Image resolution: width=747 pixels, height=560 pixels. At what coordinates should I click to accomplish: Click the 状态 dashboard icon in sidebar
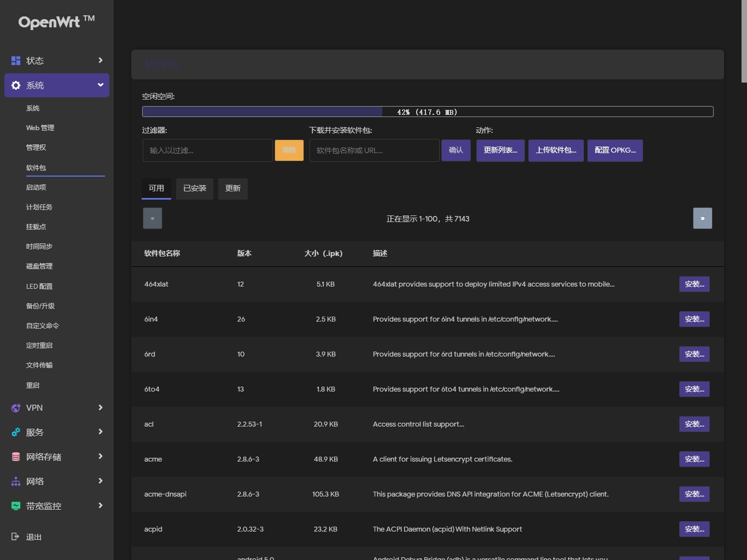pyautogui.click(x=16, y=61)
